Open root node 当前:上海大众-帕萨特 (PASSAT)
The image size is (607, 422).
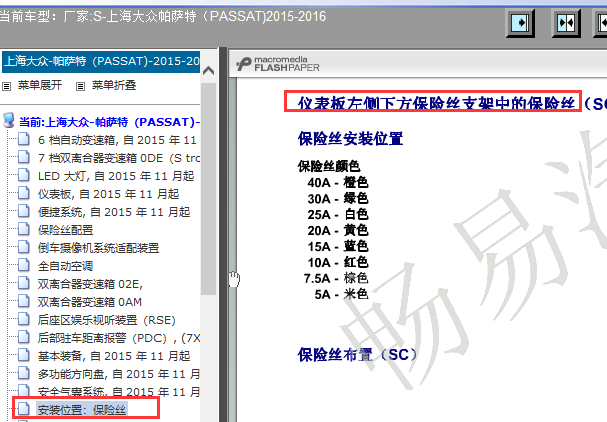click(110, 122)
